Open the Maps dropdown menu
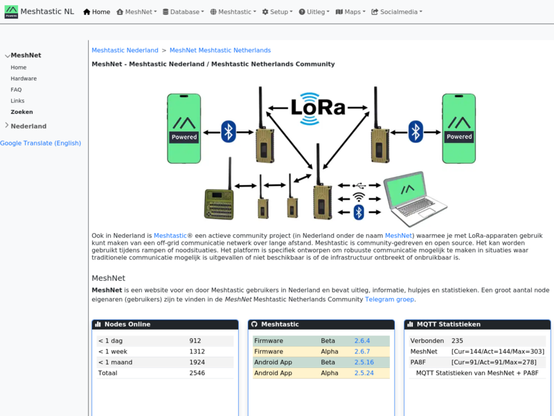This screenshot has width=554, height=416. click(350, 12)
